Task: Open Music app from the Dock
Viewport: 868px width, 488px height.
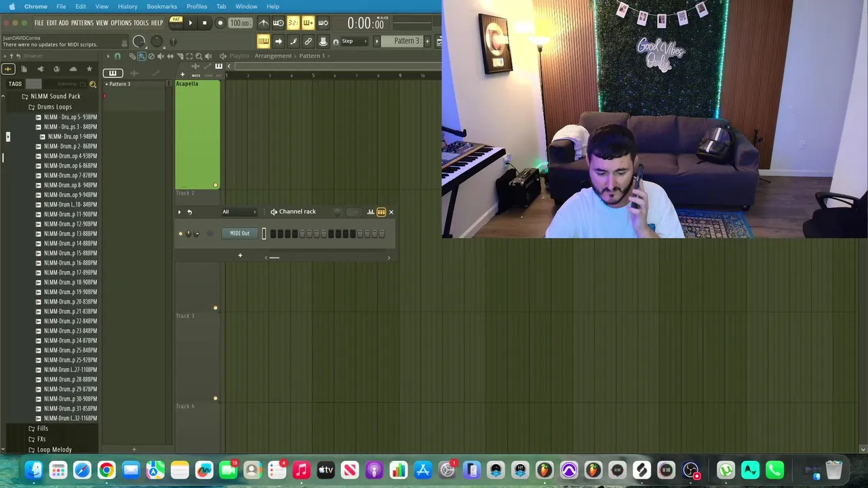Action: (301, 470)
